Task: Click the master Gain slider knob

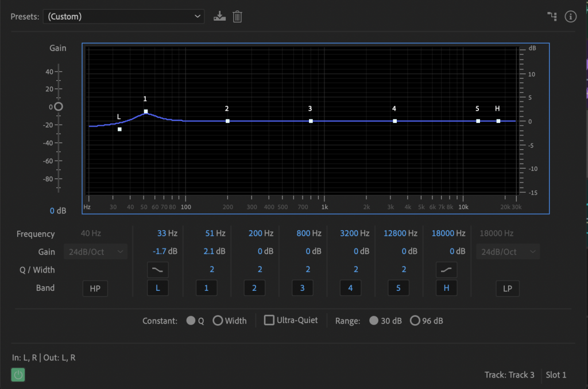Action: click(58, 107)
